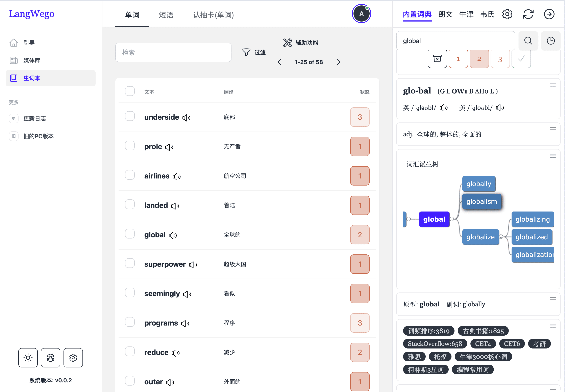Switch to 朗文 dictionary tab
The width and height of the screenshot is (565, 392).
[445, 14]
